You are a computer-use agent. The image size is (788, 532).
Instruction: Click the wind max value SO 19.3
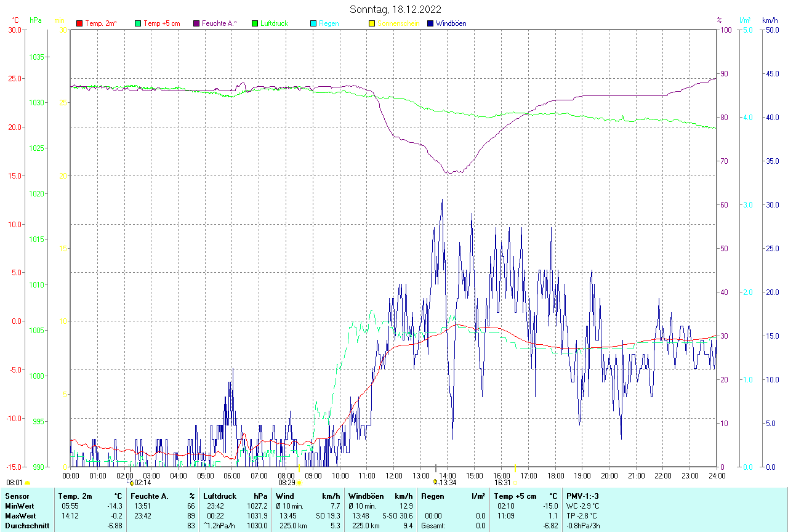[x=328, y=516]
